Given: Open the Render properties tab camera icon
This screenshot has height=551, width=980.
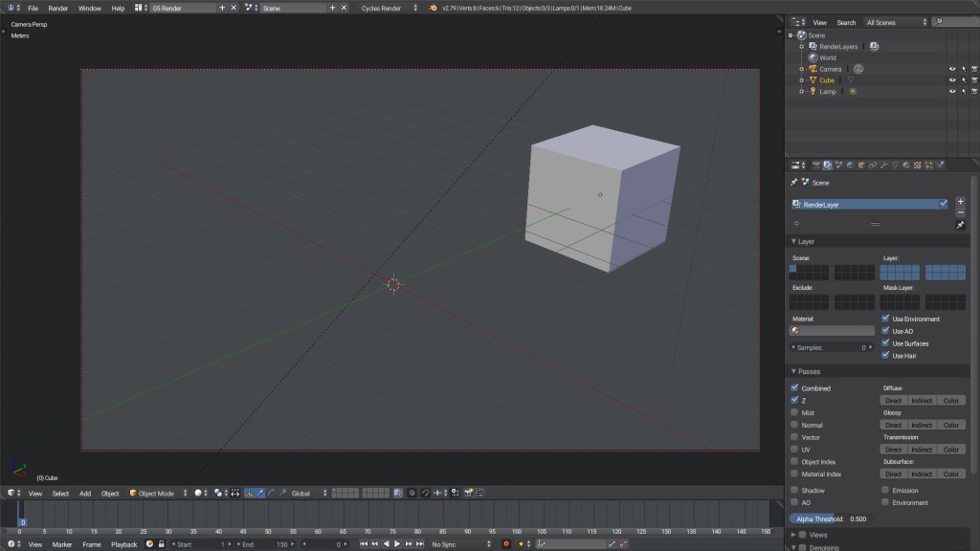Looking at the screenshot, I should pyautogui.click(x=816, y=164).
